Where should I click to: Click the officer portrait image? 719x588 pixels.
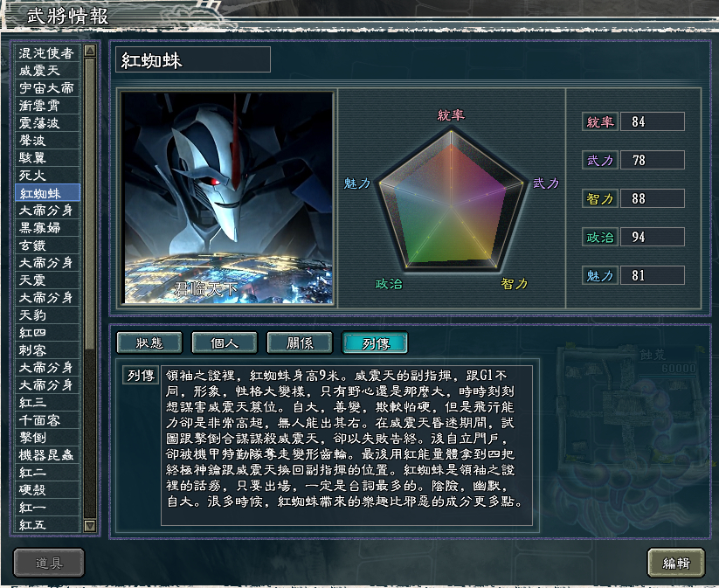pos(227,197)
